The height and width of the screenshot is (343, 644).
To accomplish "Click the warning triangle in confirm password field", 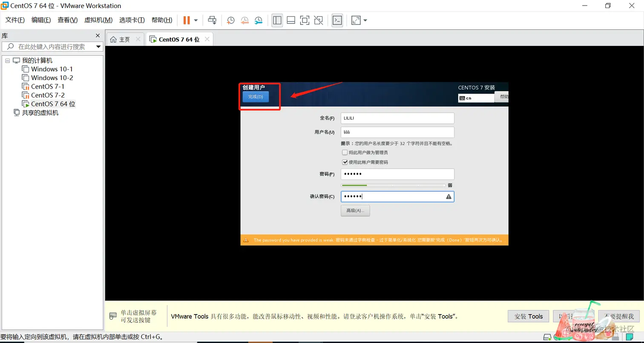I will click(x=448, y=197).
